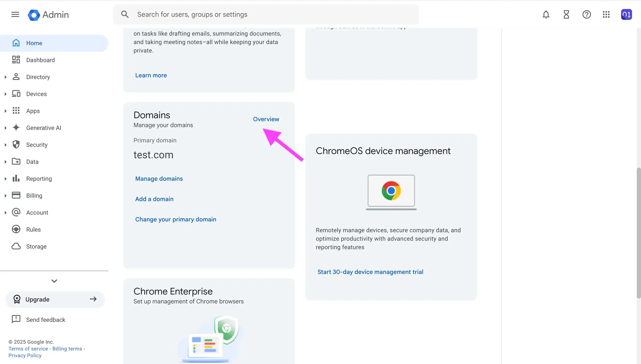
Task: Click the pending tasks hourglass icon
Action: 566,14
